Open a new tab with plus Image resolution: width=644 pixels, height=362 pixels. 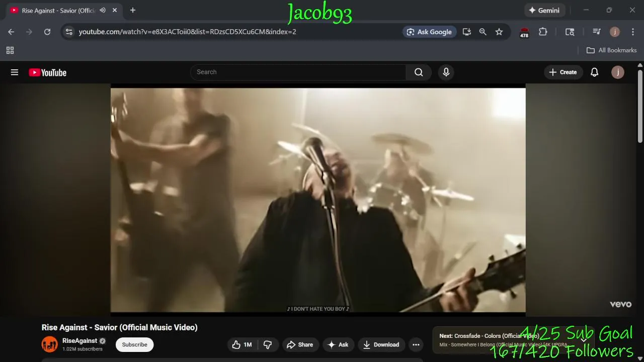point(133,10)
